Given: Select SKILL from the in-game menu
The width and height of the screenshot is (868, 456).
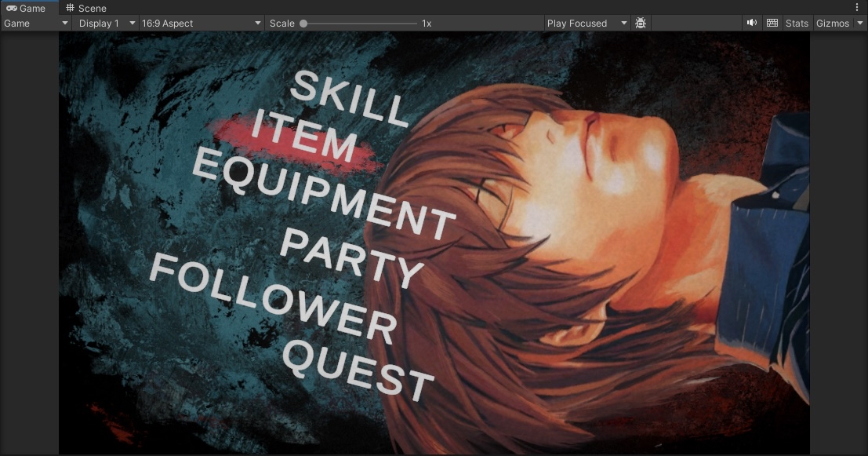Looking at the screenshot, I should coord(350,97).
